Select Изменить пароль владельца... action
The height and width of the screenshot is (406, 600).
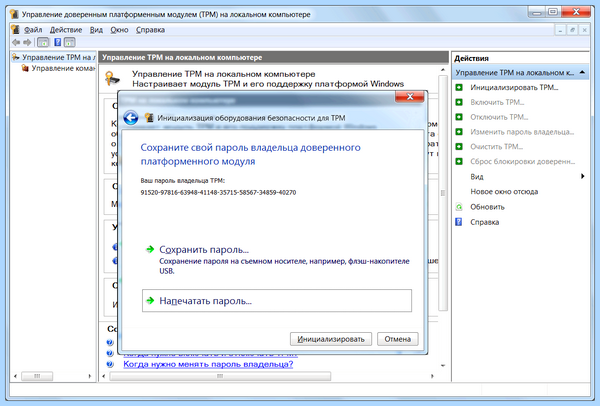point(522,132)
